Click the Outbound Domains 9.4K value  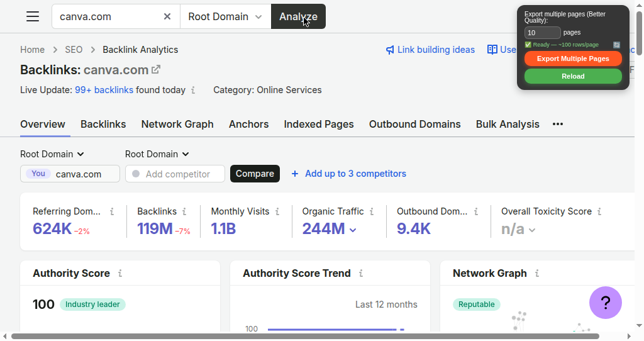coord(414,228)
